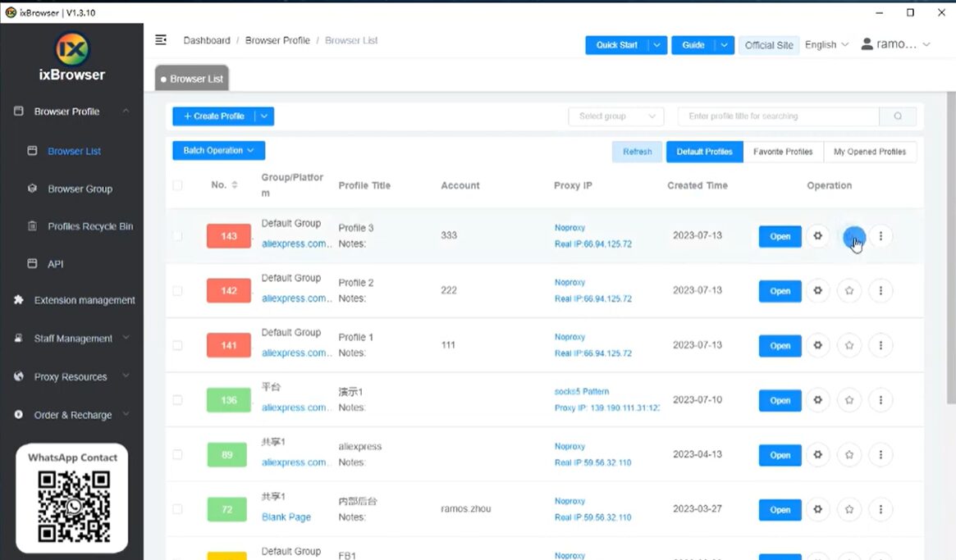Open the Create Profile dropdown arrow

pyautogui.click(x=264, y=116)
